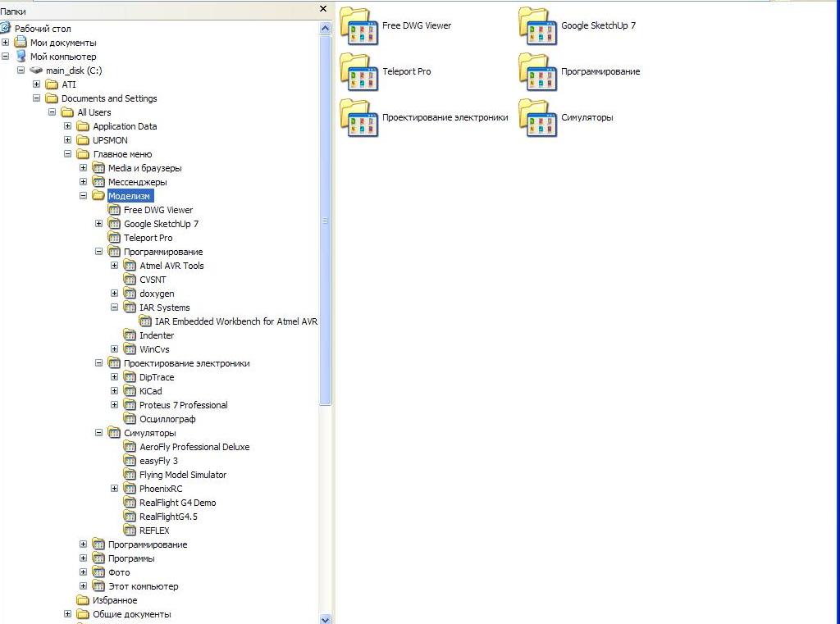The width and height of the screenshot is (840, 624).
Task: Open the Google SketchUp 7 folder icon in right pane
Action: coord(538,25)
